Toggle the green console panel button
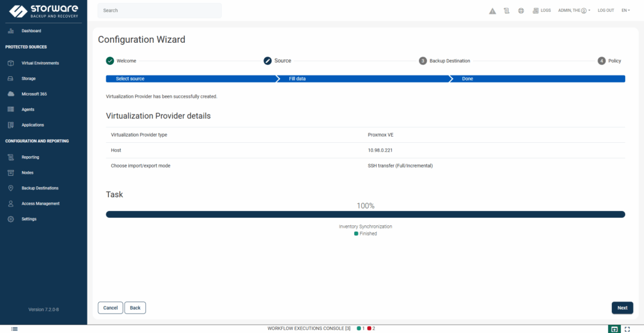Viewport: 644px width, 333px height. (x=614, y=329)
